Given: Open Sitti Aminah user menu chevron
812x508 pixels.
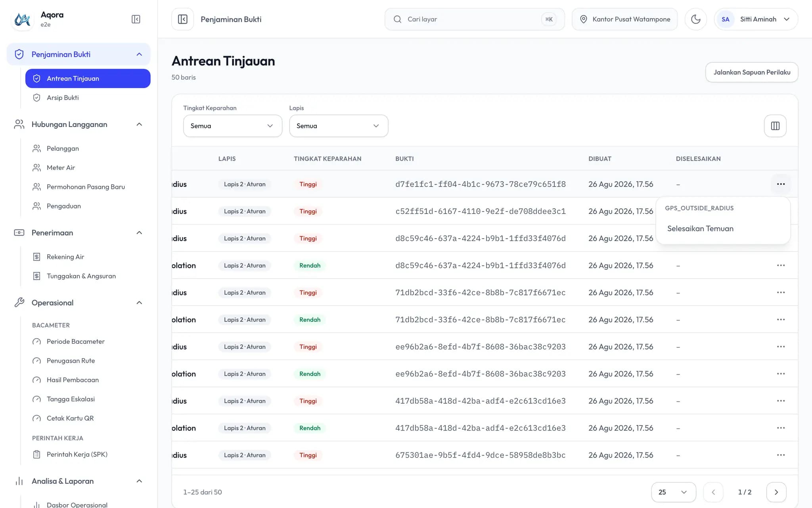Looking at the screenshot, I should [787, 19].
